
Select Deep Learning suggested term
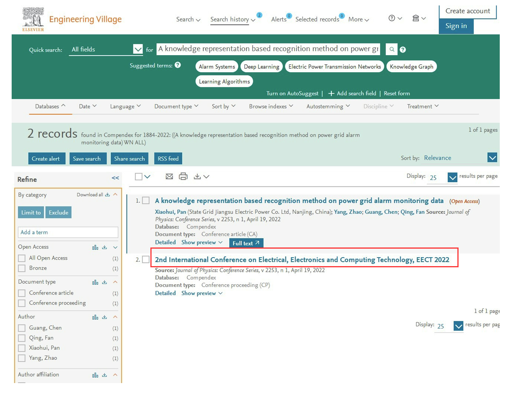tap(262, 66)
